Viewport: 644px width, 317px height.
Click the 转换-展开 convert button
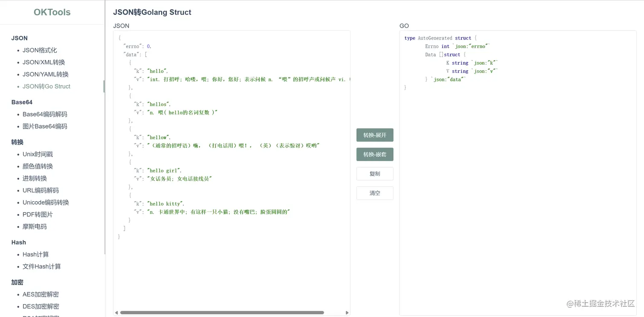tap(375, 135)
